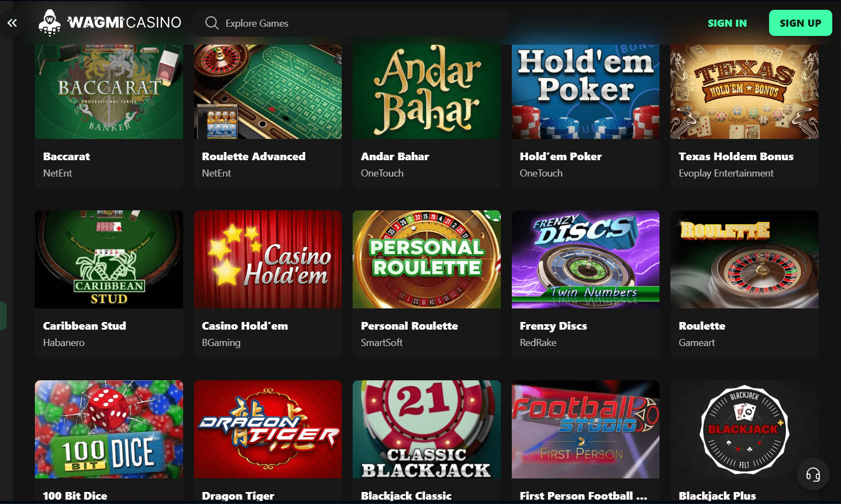Launch Casino Hold'em by BGaming
The image size is (841, 504).
click(268, 259)
